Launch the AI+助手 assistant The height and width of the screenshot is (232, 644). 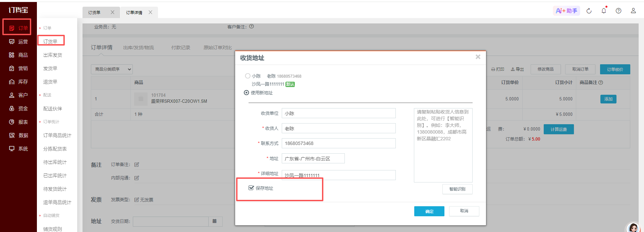pos(566,11)
